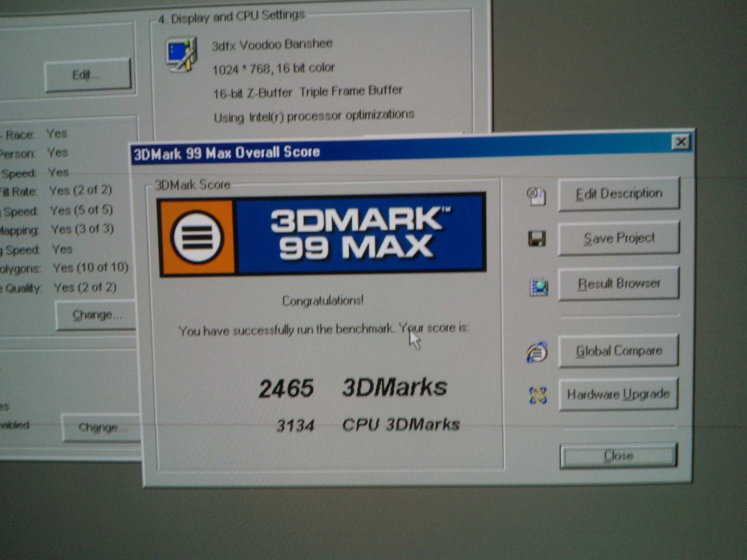Open Edit Description

click(x=619, y=194)
